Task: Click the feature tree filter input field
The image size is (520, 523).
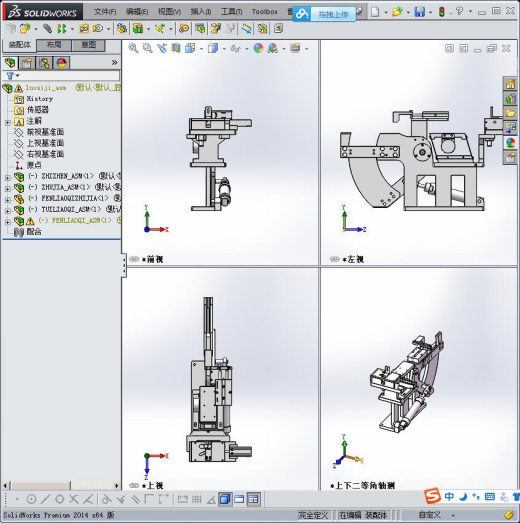Action: point(70,76)
